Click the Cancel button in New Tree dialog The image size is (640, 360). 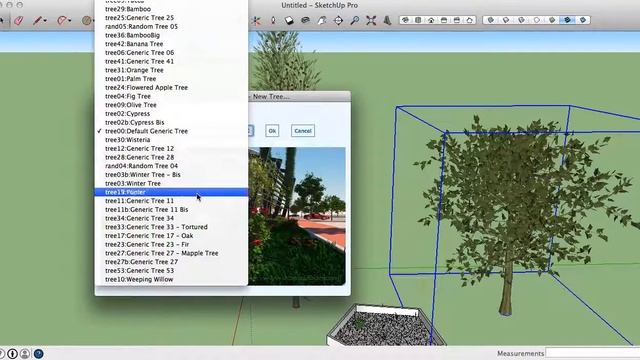click(x=303, y=131)
